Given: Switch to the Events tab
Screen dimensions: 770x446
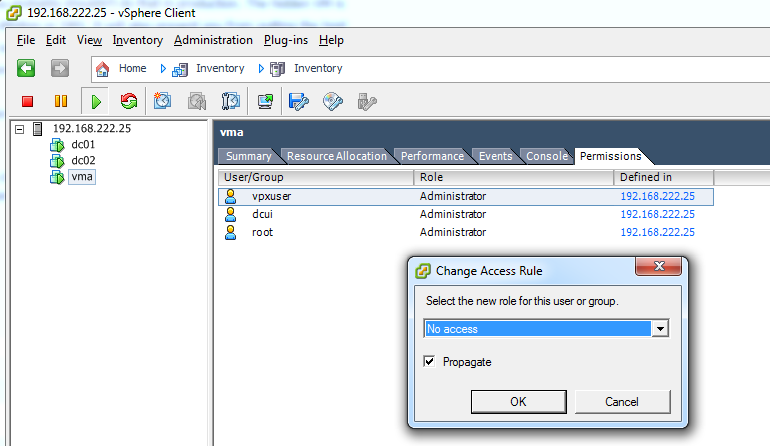Looking at the screenshot, I should 495,156.
